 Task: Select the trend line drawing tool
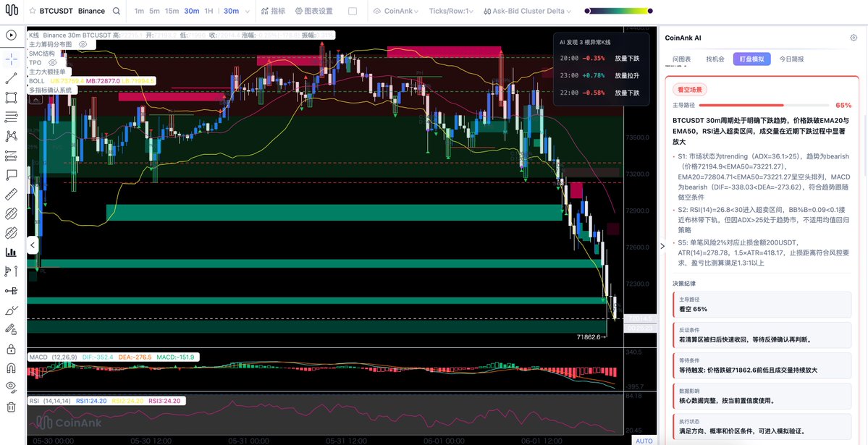click(x=11, y=79)
